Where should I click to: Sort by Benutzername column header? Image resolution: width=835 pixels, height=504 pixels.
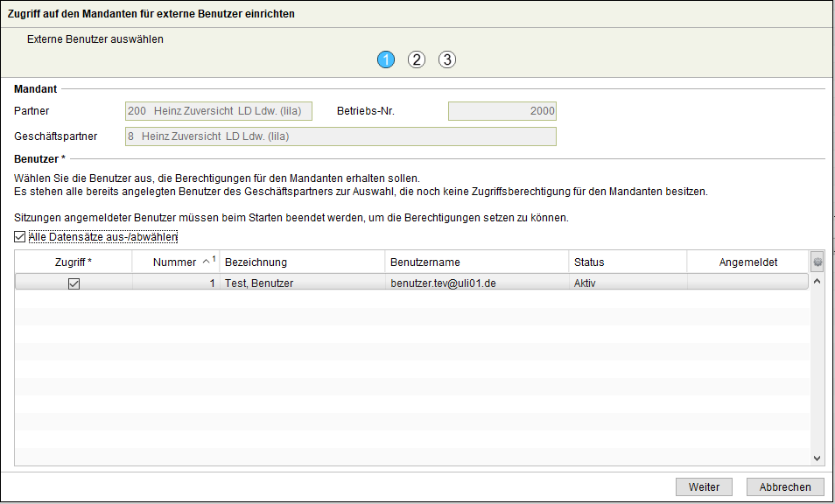(x=476, y=262)
